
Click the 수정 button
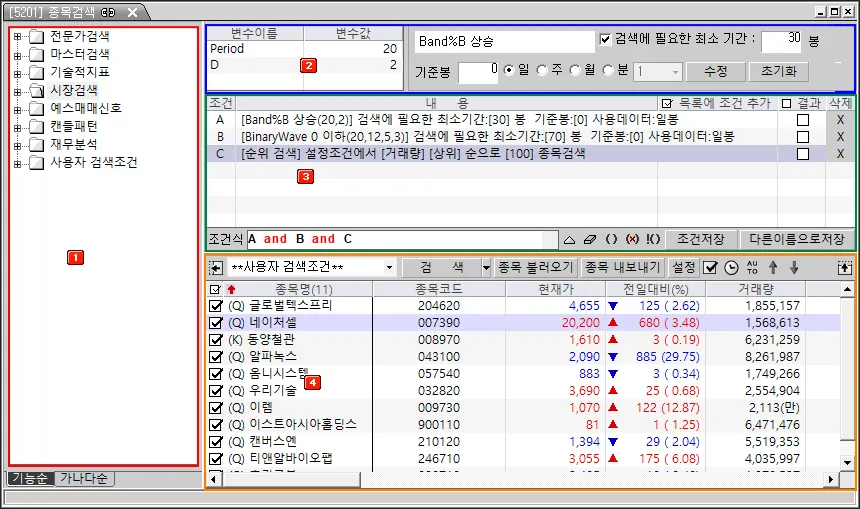pos(716,71)
